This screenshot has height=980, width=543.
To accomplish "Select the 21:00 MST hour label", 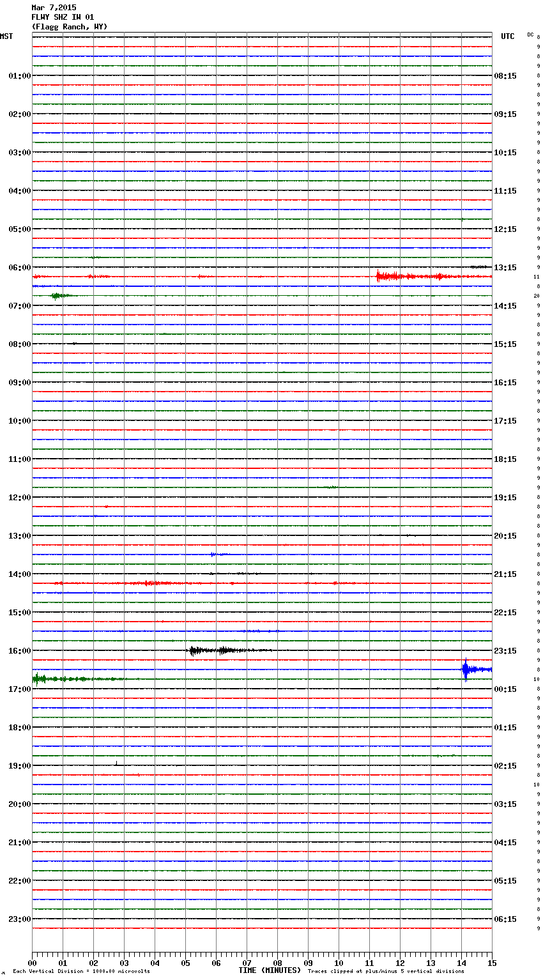I will pyautogui.click(x=20, y=843).
